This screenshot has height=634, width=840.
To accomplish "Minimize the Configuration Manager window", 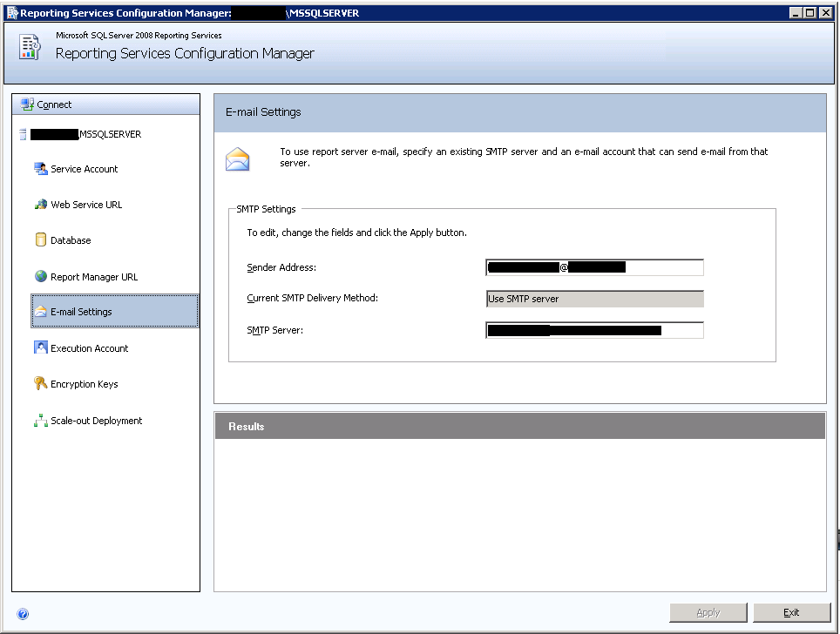I will coord(796,13).
